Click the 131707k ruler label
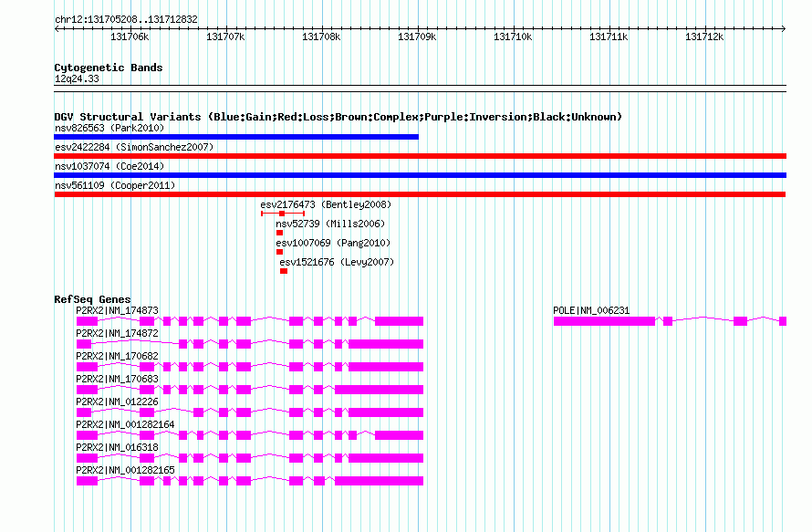This screenshot has width=812, height=532. coord(225,37)
